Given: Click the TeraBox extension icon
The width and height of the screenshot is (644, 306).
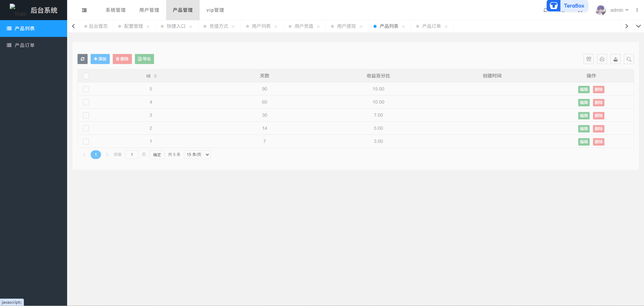Looking at the screenshot, I should click(554, 6).
